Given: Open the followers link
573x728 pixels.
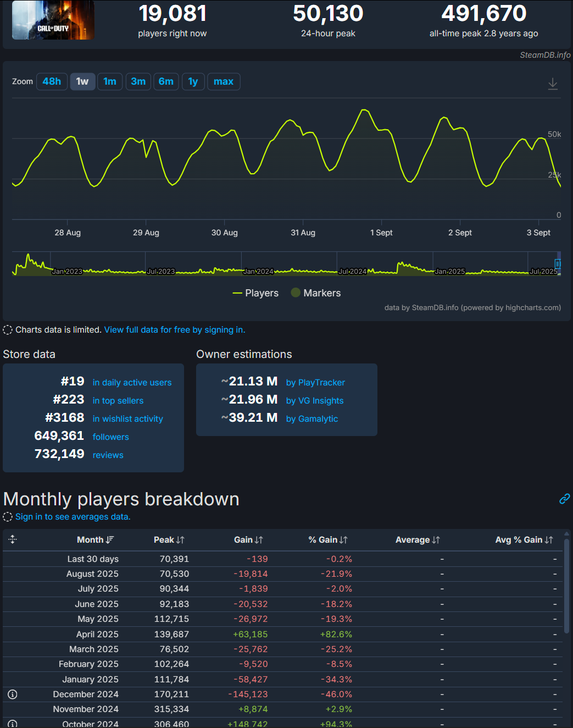Looking at the screenshot, I should 111,437.
